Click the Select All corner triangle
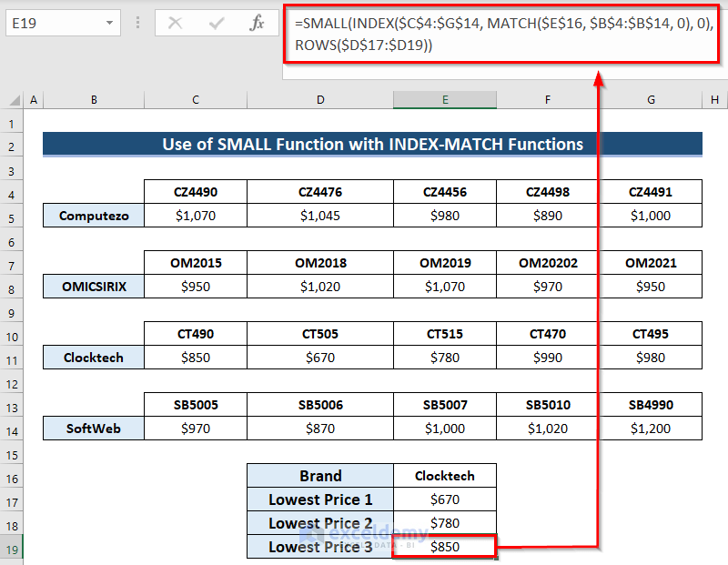728x565 pixels. (13, 100)
